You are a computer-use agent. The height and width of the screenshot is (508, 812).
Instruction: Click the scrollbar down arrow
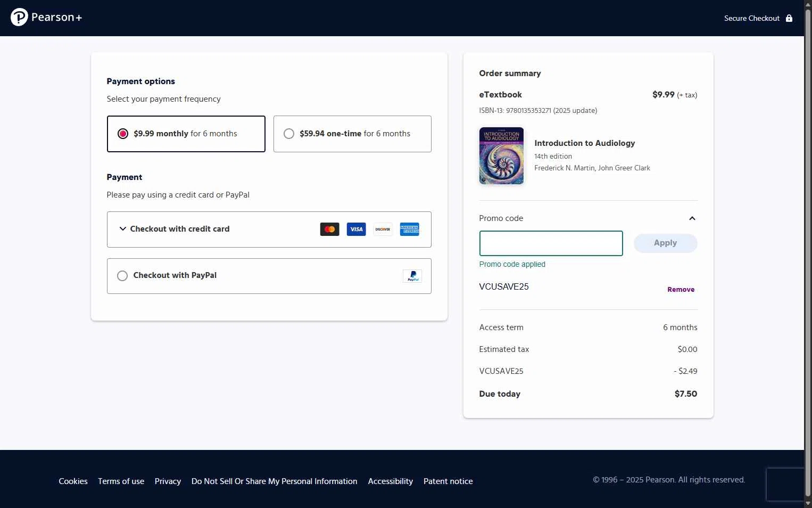(x=808, y=503)
